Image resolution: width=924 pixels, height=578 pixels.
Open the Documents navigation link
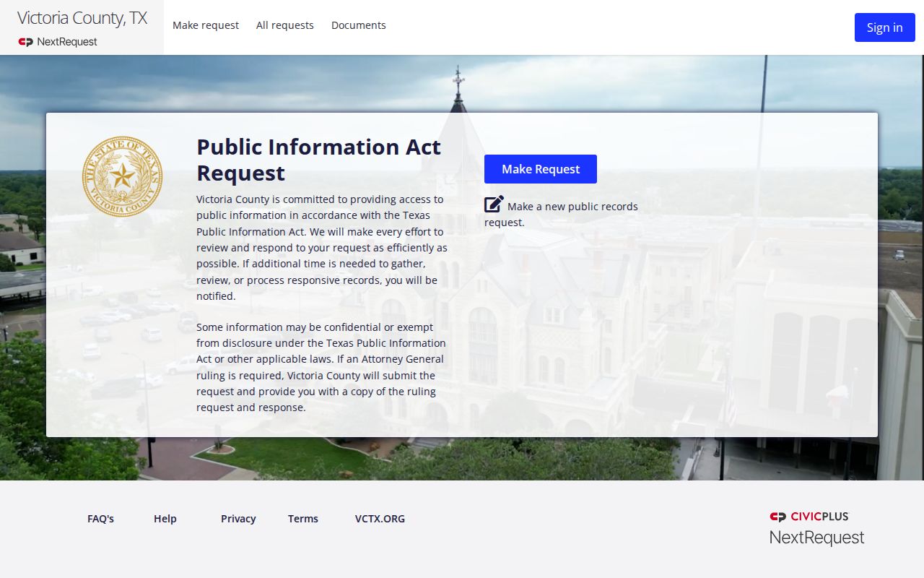[359, 25]
